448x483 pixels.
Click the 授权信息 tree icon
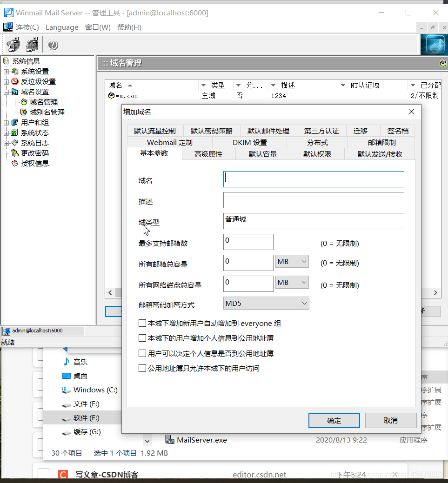(15, 163)
